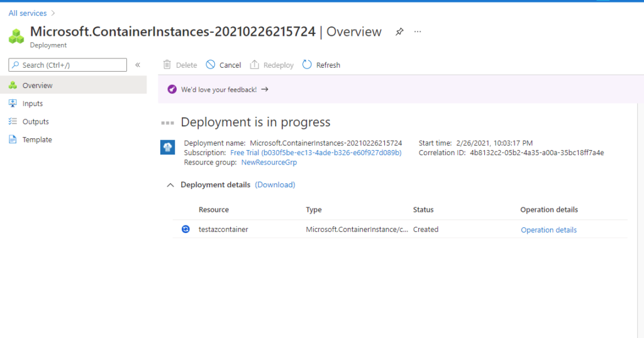Click the Refresh circular arrow icon
Screen dimensions: 644x338
[307, 65]
